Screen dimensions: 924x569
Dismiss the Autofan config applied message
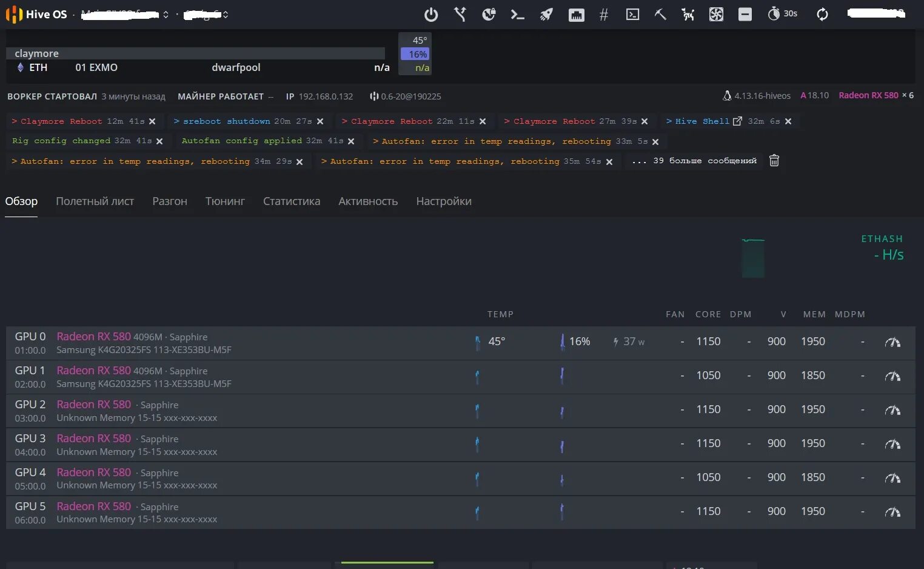click(351, 141)
